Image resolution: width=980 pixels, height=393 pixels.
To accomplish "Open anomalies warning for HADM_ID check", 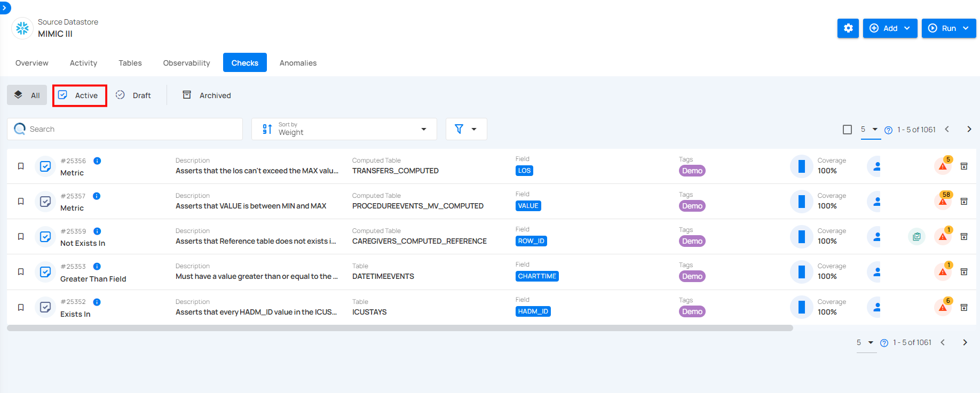I will pyautogui.click(x=943, y=307).
